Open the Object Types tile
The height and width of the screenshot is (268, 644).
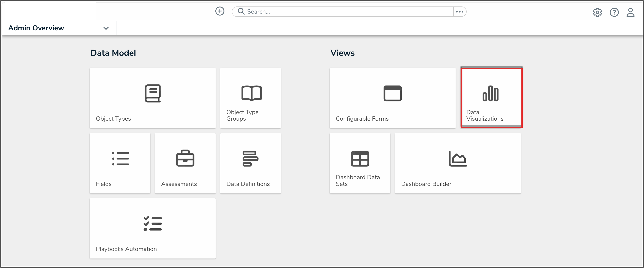click(153, 98)
